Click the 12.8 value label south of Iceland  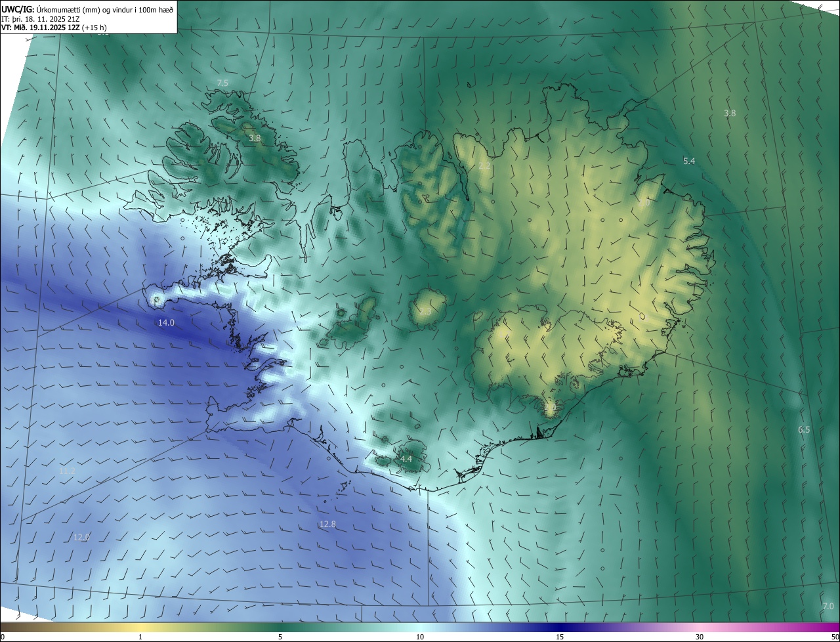(x=327, y=524)
